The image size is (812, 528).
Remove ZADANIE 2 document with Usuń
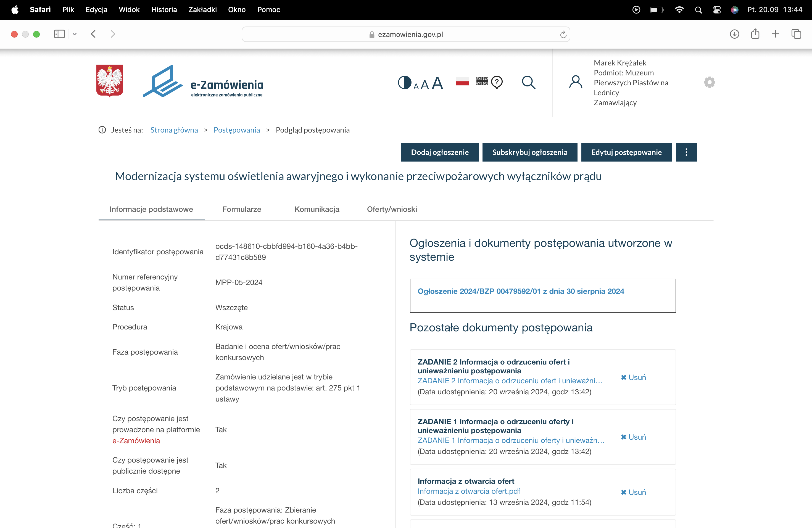[x=633, y=377]
